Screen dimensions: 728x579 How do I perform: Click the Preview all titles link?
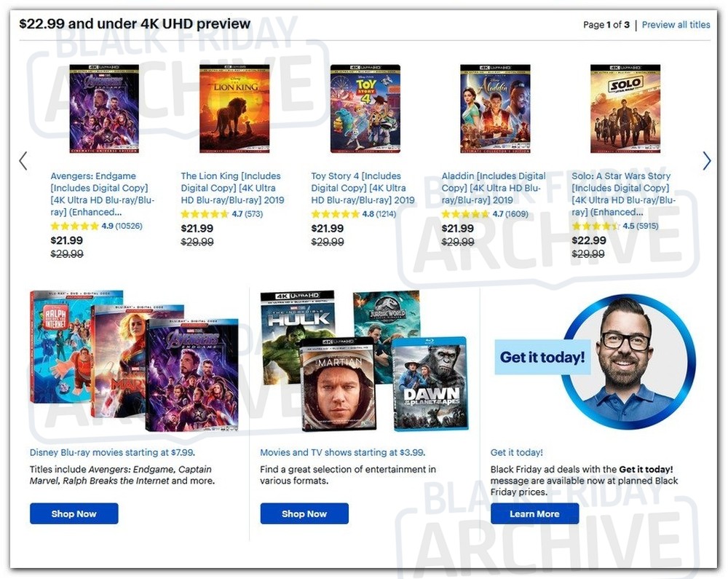point(676,25)
